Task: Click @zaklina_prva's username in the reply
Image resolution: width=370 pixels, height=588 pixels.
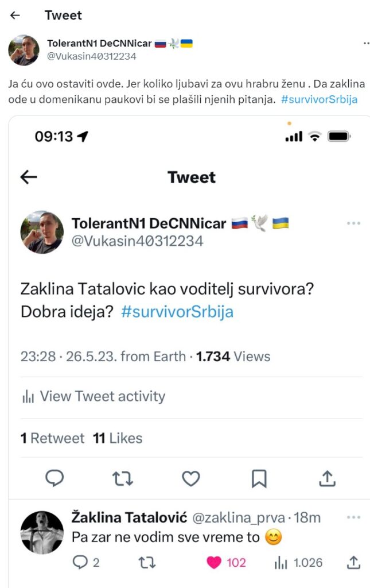Action: point(239,517)
